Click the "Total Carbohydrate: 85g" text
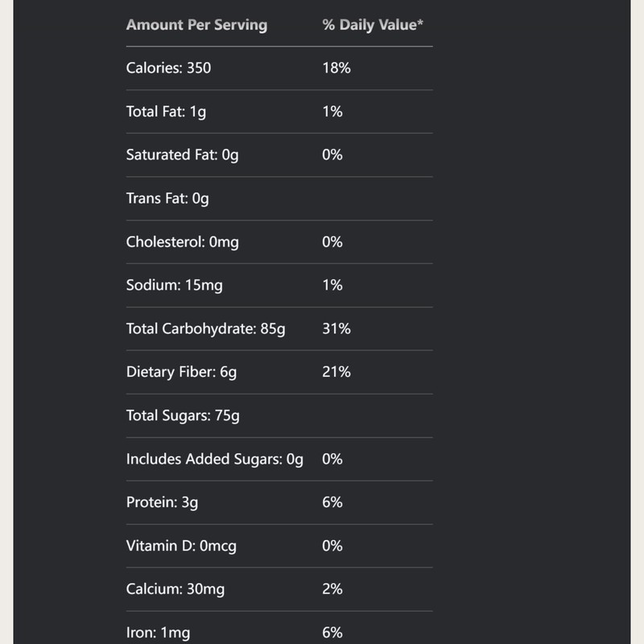This screenshot has height=644, width=644. (205, 328)
